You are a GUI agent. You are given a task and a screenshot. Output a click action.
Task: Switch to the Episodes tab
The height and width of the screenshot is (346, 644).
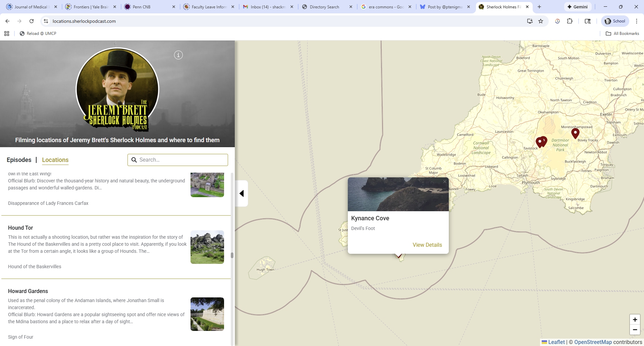coord(19,160)
